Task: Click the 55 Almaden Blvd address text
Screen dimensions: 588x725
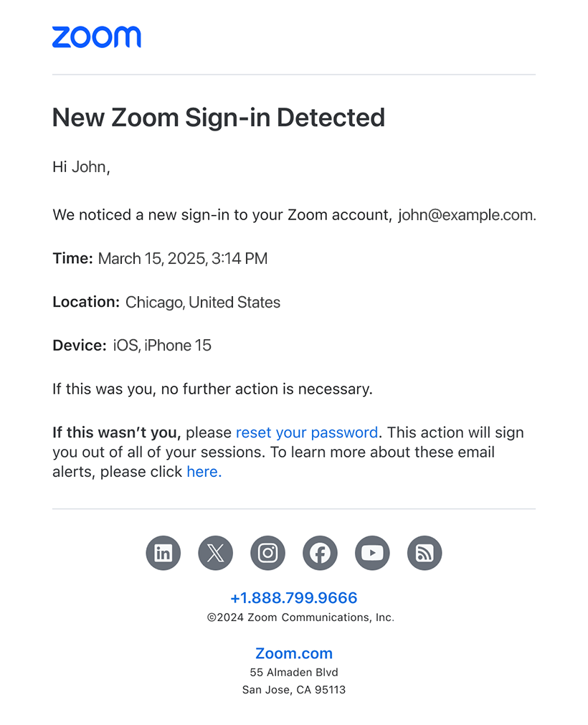Action: tap(294, 672)
